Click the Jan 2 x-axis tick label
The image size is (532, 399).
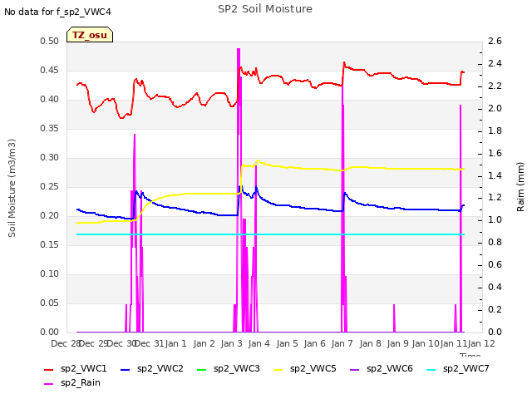pos(204,343)
